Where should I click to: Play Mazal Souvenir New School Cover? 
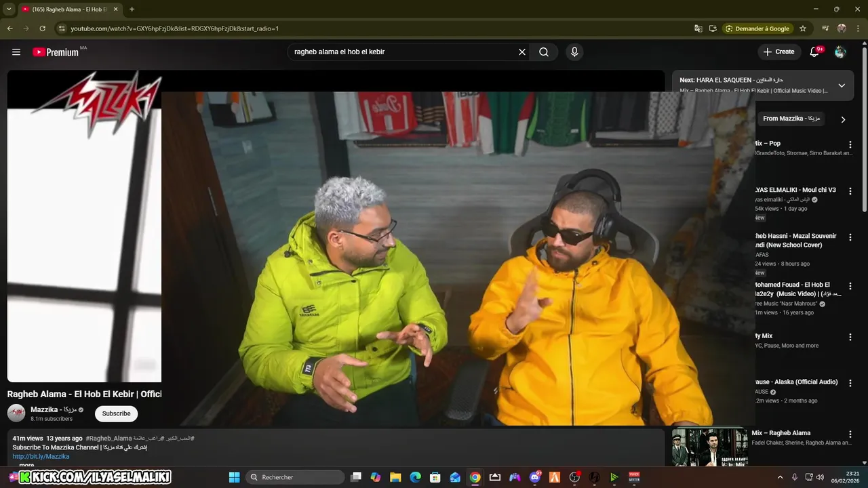click(x=795, y=241)
